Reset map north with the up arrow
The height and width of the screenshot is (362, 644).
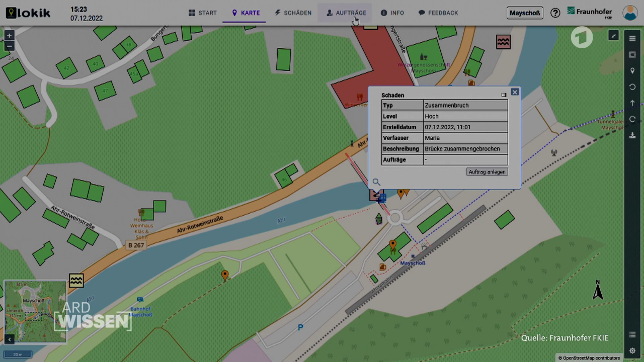point(632,103)
